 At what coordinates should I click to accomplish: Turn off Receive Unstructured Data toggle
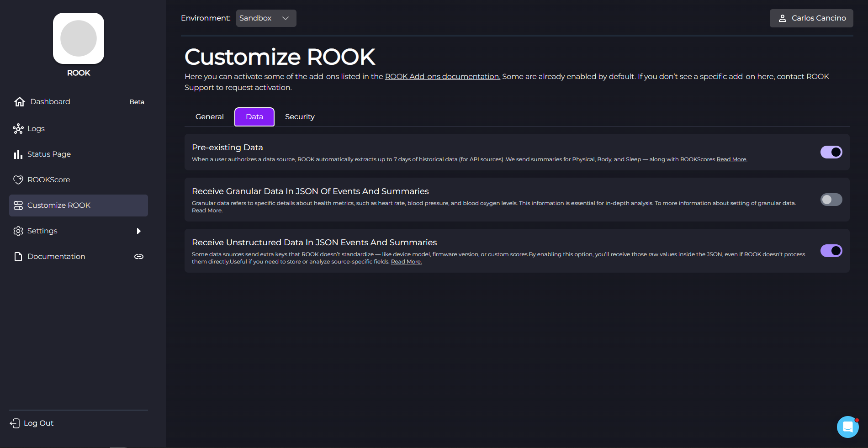(x=831, y=251)
